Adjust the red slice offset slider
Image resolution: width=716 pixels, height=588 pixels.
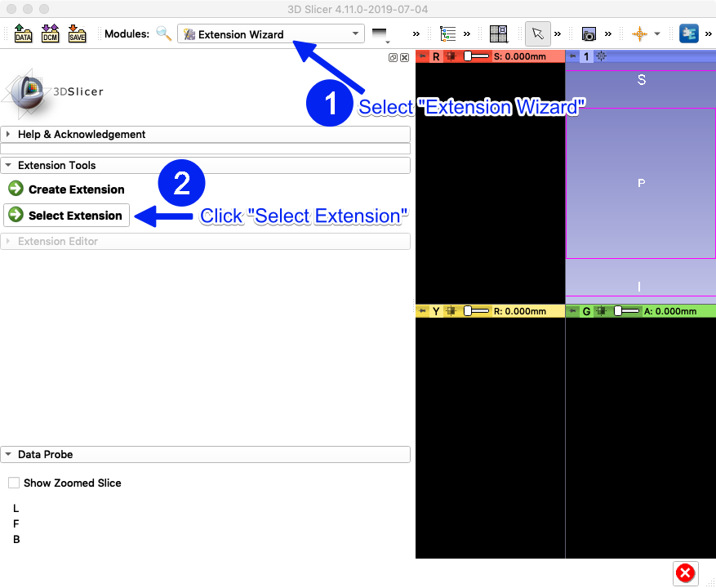point(476,56)
